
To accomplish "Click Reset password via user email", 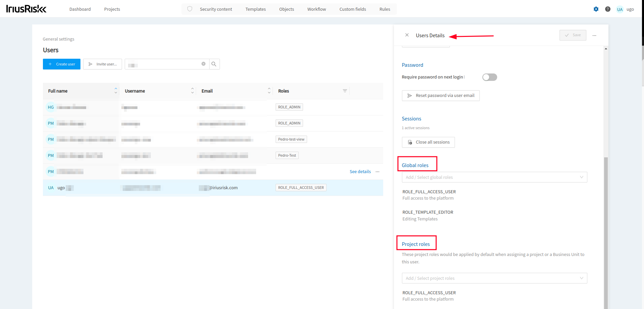I will 441,96.
